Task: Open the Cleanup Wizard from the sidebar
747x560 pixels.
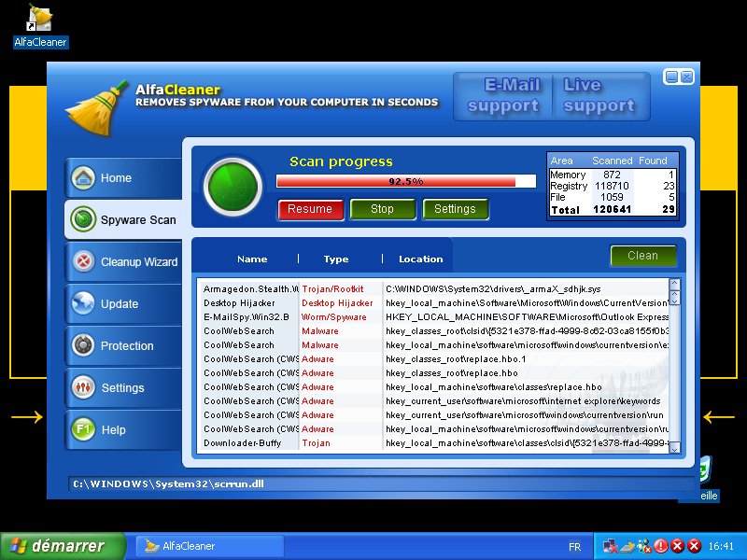Action: pos(123,261)
